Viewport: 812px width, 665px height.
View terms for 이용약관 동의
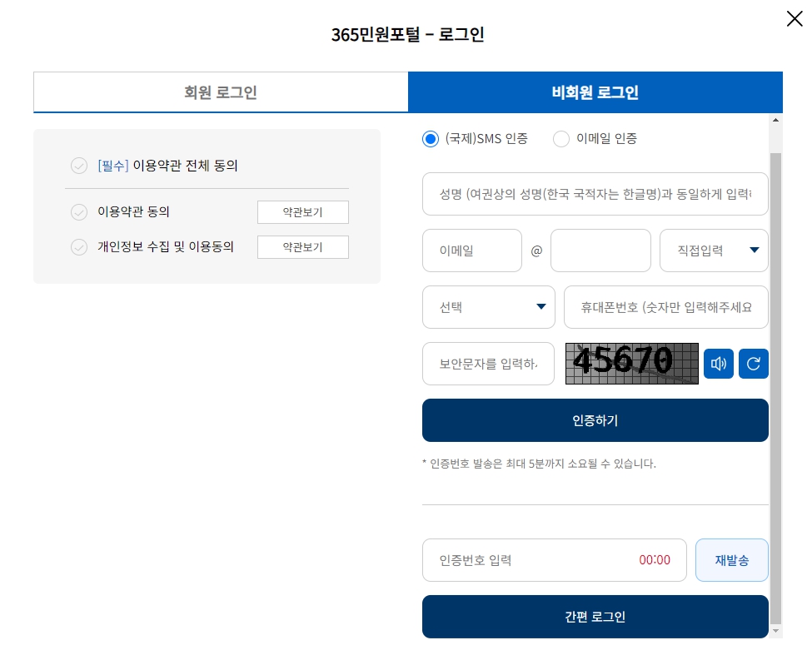[x=303, y=212]
